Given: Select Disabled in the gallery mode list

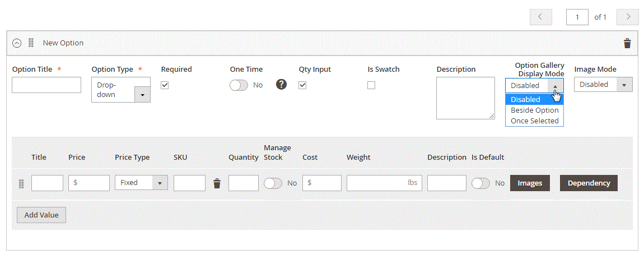Looking at the screenshot, I should [x=534, y=99].
